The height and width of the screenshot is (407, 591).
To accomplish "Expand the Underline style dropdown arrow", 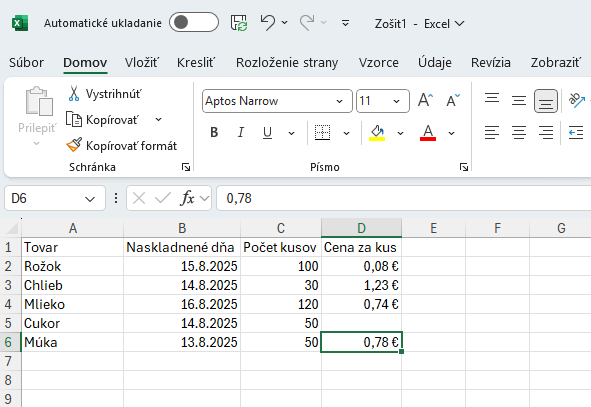I will click(291, 133).
